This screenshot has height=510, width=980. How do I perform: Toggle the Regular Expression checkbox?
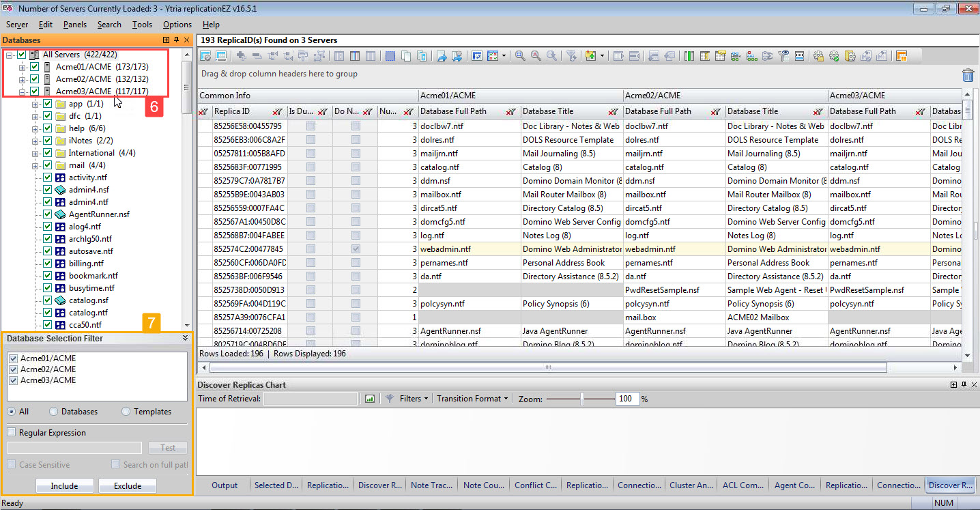pyautogui.click(x=11, y=432)
